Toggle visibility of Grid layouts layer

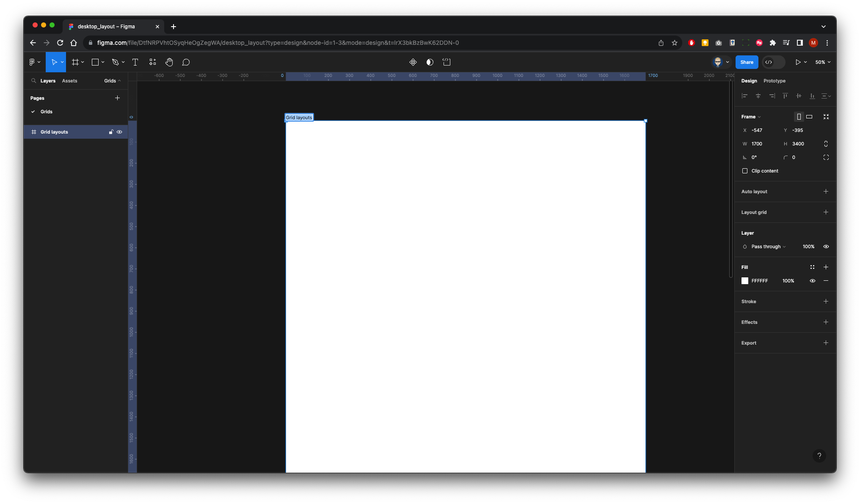coord(119,131)
